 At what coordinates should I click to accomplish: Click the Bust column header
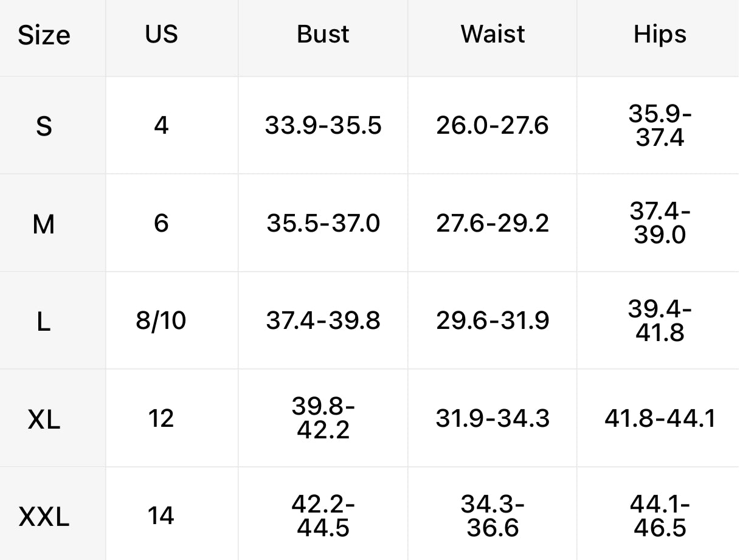click(323, 34)
